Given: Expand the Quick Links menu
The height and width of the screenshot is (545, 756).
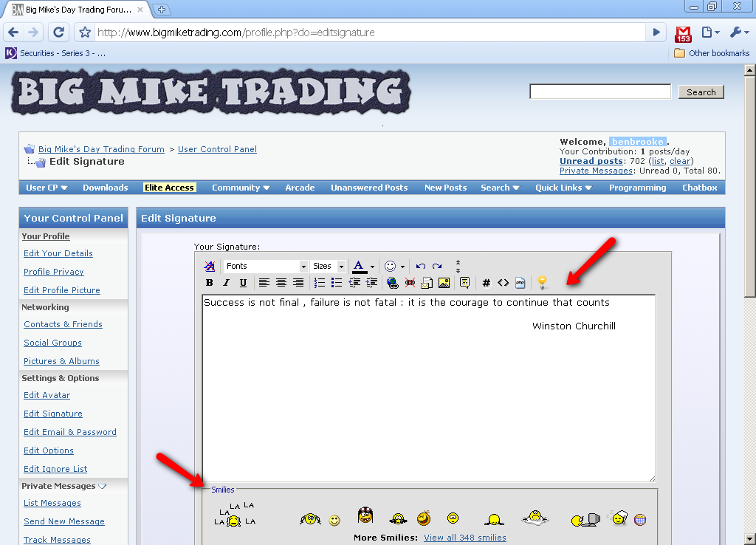Looking at the screenshot, I should 563,188.
